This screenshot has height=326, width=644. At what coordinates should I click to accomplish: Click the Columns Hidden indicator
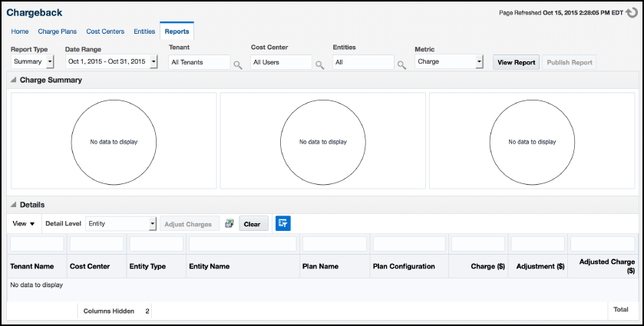[x=116, y=311]
